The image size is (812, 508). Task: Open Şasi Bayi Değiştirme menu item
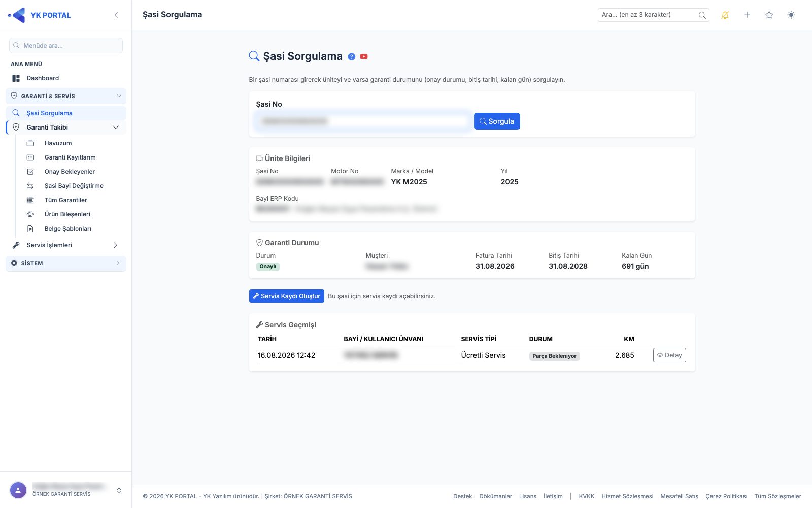click(74, 186)
